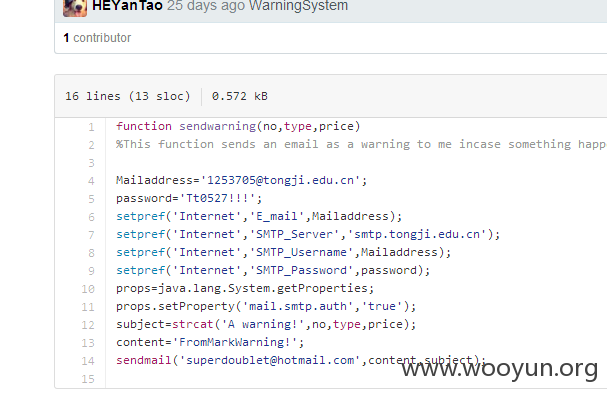Click the 'function sendwarning(no,type,price)' code line
This screenshot has width=607, height=397.
click(x=238, y=127)
